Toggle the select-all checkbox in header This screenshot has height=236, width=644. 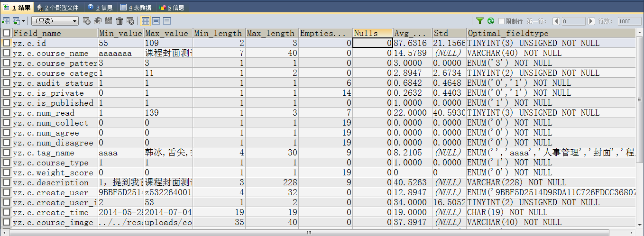(6, 33)
